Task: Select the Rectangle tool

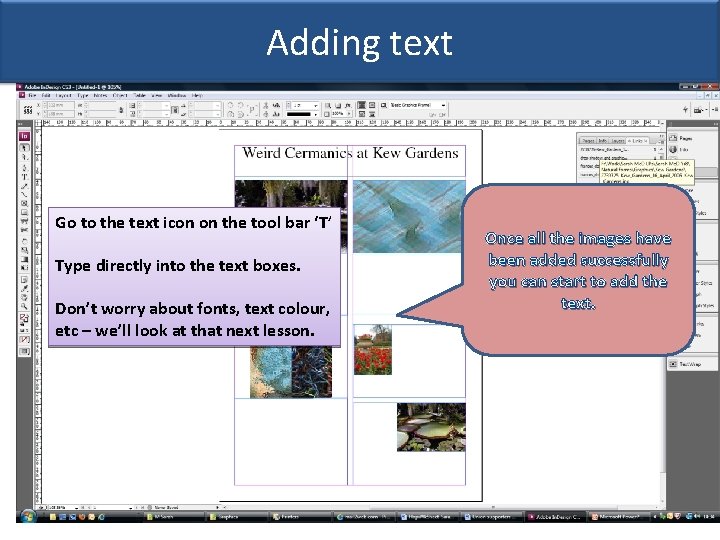Action: (x=24, y=213)
